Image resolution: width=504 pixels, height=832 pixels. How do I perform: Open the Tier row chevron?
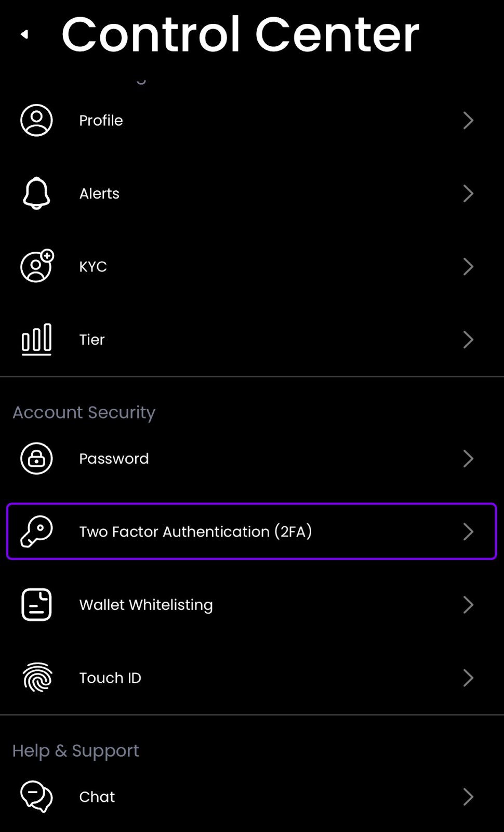(468, 340)
